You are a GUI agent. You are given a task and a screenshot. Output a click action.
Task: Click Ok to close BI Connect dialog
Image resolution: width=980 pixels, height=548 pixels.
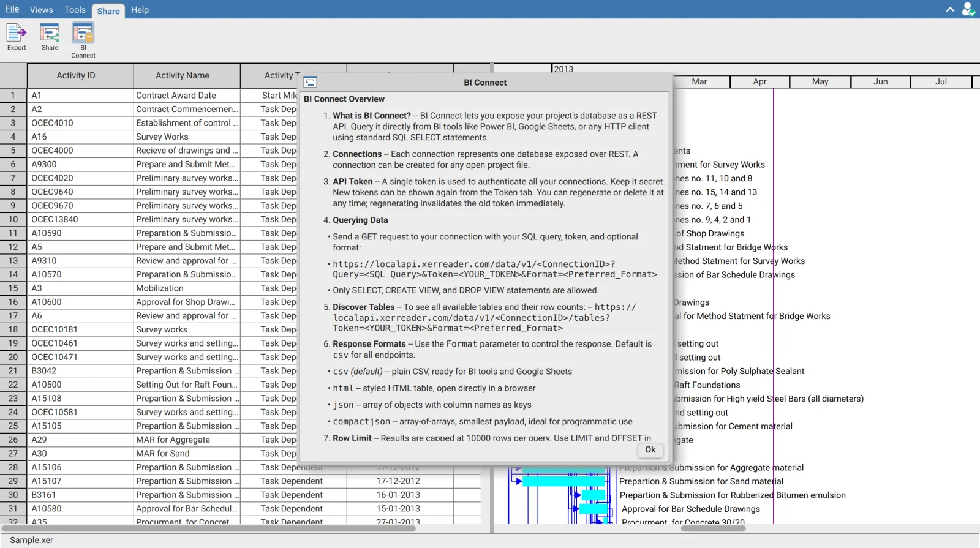click(650, 449)
